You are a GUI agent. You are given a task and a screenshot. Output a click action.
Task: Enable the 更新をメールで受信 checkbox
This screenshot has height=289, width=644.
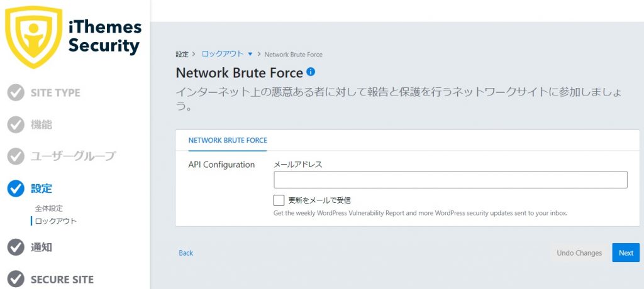click(x=279, y=200)
